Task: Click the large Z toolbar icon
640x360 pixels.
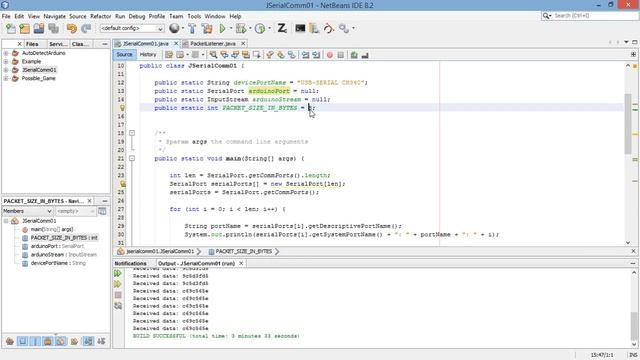Action: coord(282,28)
